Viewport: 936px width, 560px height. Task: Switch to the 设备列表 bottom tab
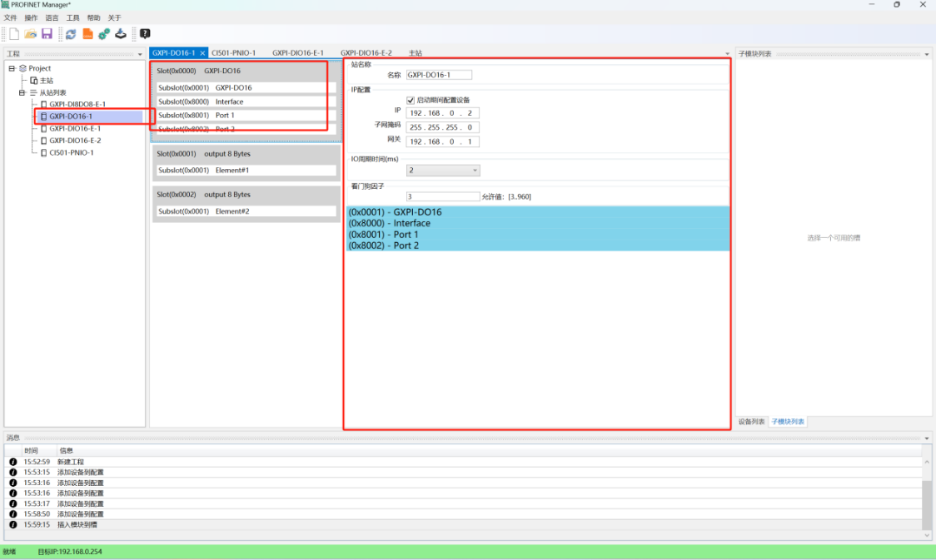751,422
